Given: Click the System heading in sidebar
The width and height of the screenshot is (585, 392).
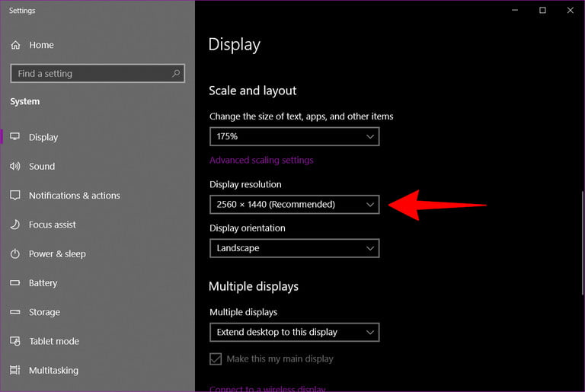Looking at the screenshot, I should click(x=24, y=101).
